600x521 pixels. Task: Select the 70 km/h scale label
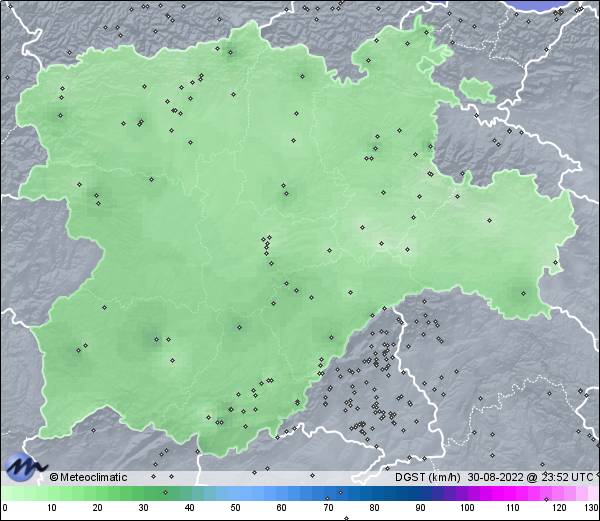(x=328, y=508)
